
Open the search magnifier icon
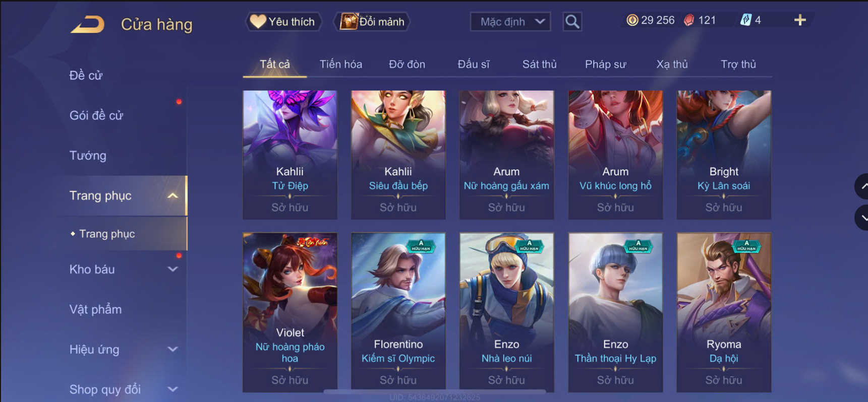click(x=572, y=22)
